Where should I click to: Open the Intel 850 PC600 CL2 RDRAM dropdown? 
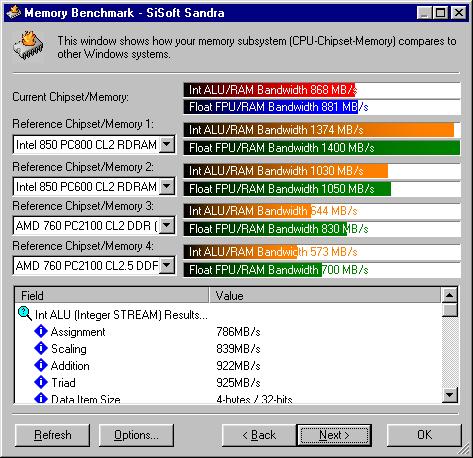(167, 186)
